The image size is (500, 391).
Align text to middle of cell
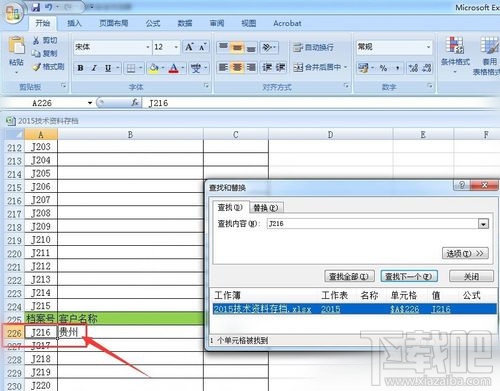click(237, 47)
